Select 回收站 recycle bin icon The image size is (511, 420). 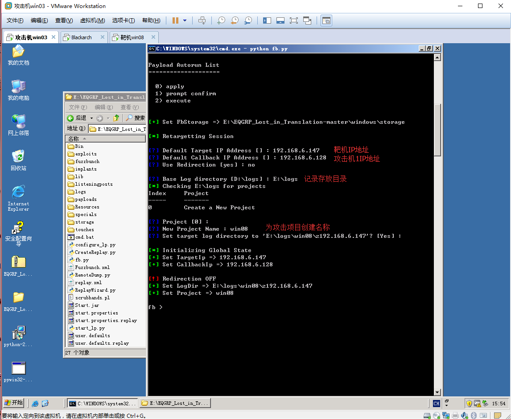(19, 160)
